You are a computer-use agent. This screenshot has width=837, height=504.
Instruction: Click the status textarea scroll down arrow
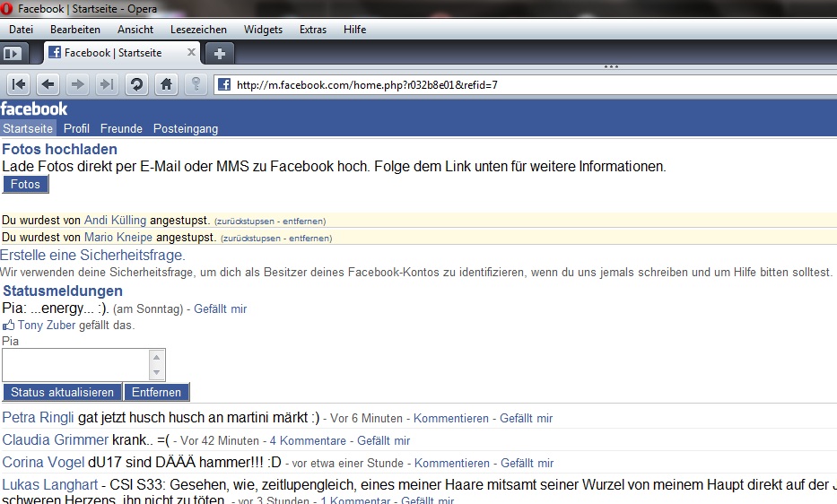pos(156,372)
